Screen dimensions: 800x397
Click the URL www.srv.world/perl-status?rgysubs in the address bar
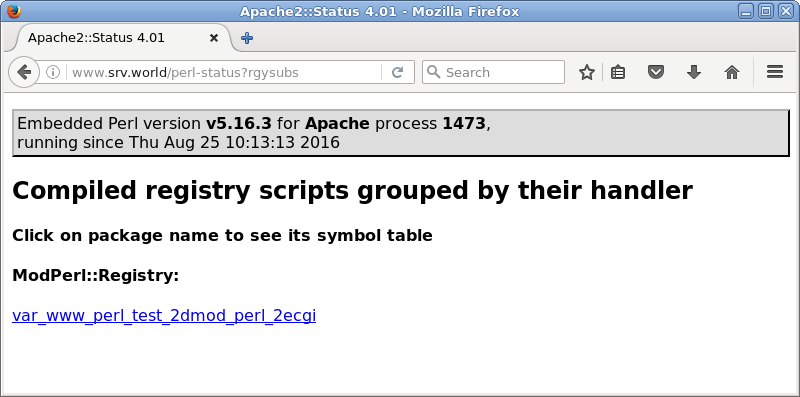coord(185,72)
